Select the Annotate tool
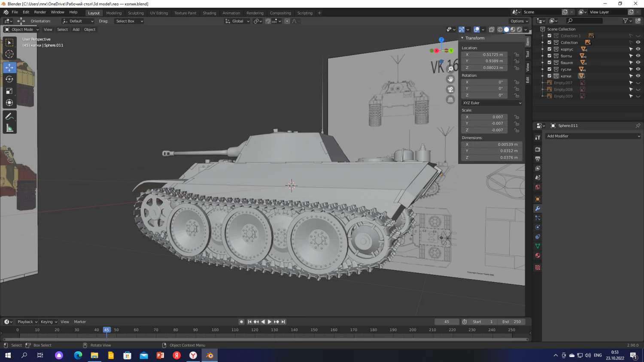Viewport: 644px width, 362px height. [x=9, y=116]
